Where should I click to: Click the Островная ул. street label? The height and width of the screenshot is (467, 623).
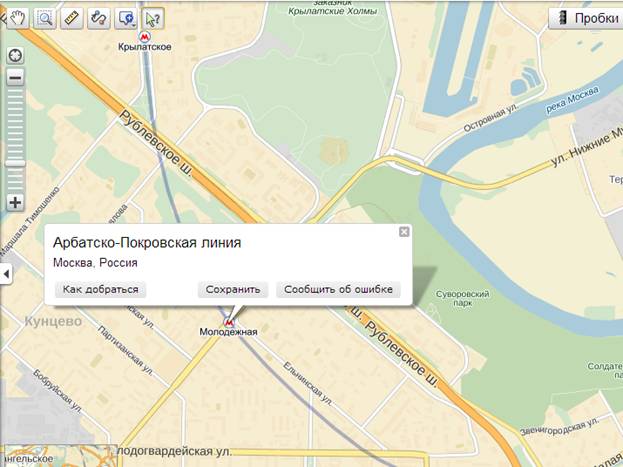coord(491,118)
